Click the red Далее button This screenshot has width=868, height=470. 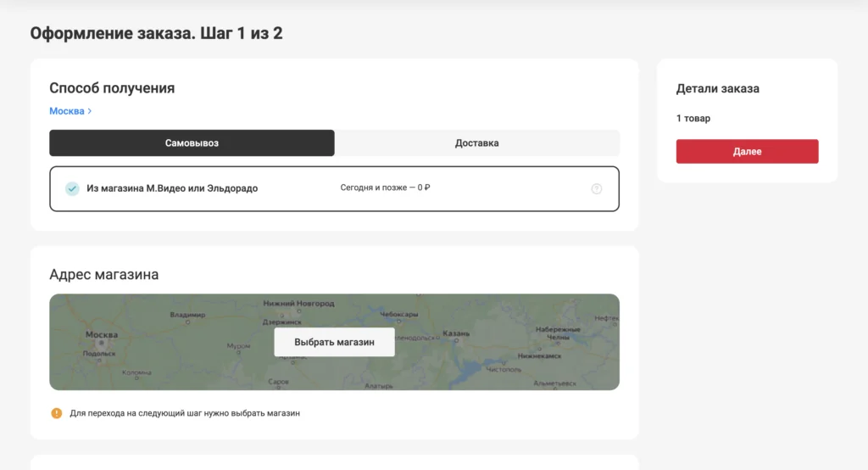coord(747,152)
